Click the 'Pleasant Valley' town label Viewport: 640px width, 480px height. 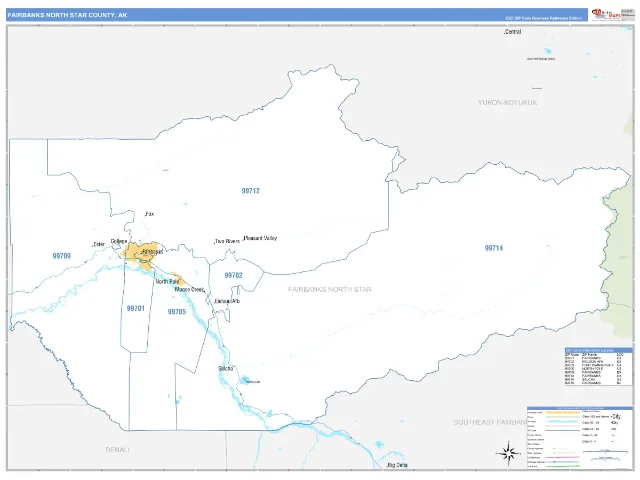[x=260, y=238]
